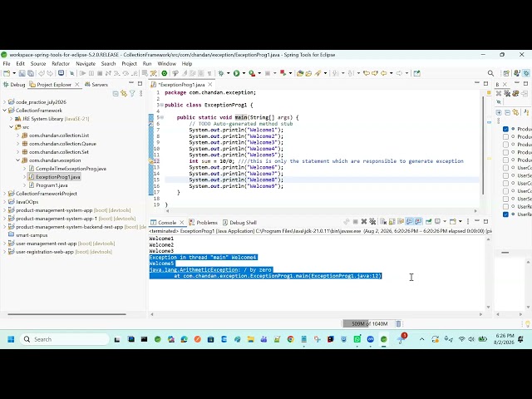
Task: Click the Open Task toolbar icon
Action: [308, 73]
